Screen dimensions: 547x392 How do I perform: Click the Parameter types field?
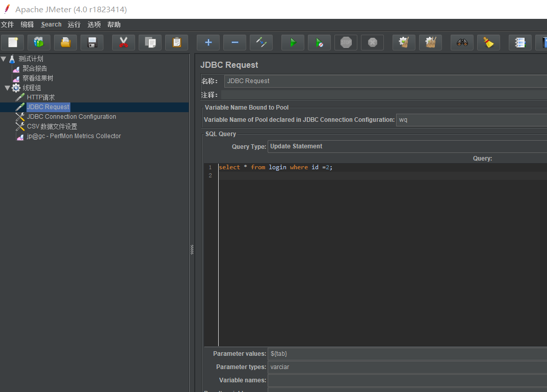coord(407,367)
